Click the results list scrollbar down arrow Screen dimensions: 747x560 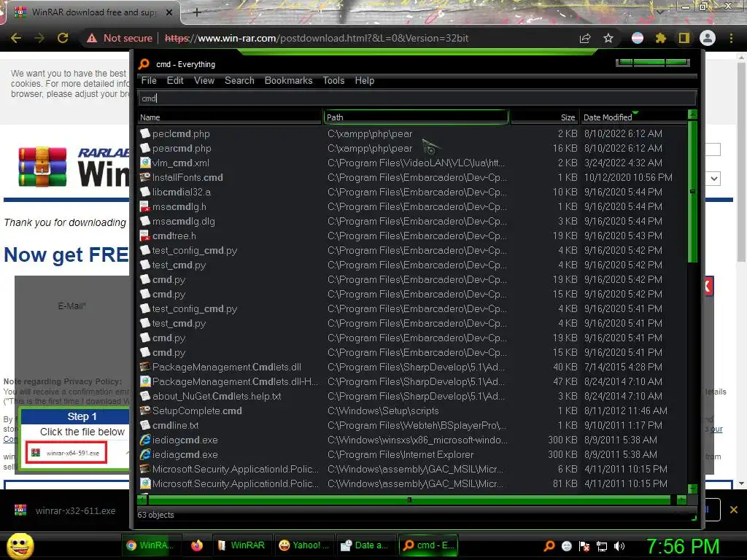[x=693, y=489]
